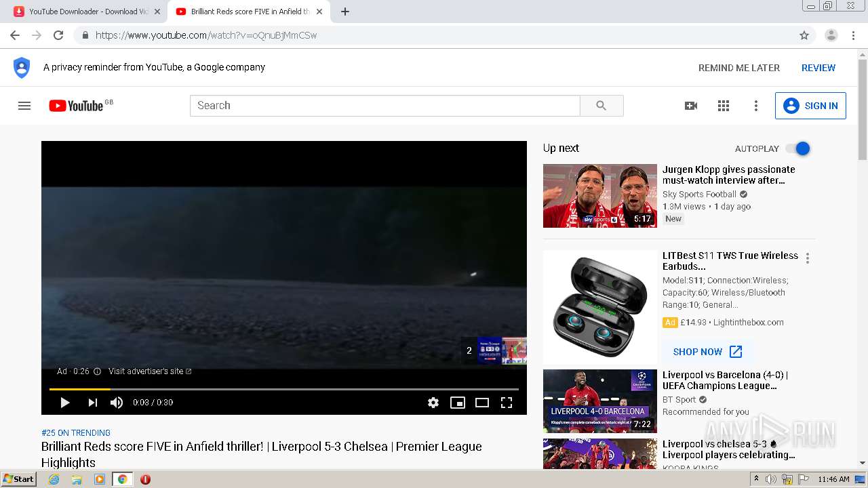
Task: Click Jurgen Klopp gives passionate interview title
Action: click(729, 175)
